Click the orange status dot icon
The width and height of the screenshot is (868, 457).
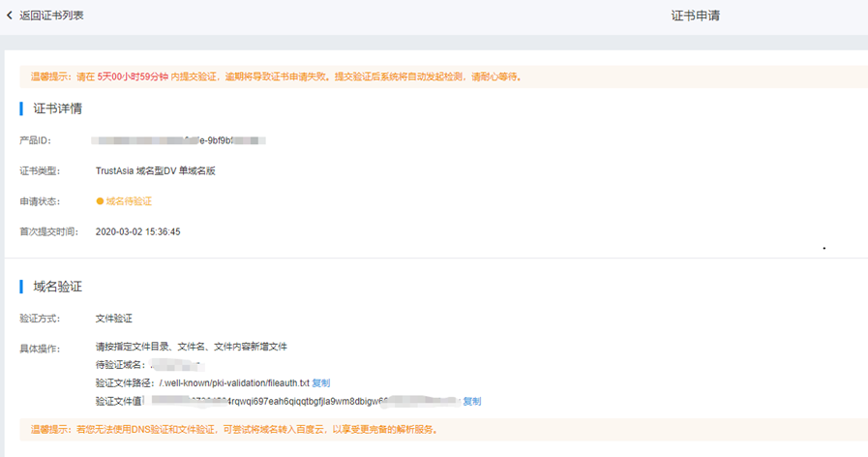pyautogui.click(x=100, y=201)
